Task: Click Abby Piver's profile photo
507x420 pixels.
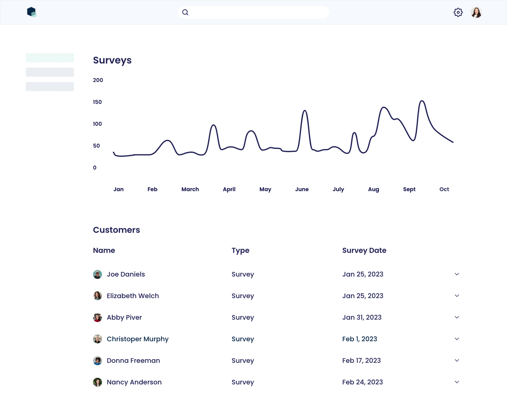Action: tap(98, 317)
